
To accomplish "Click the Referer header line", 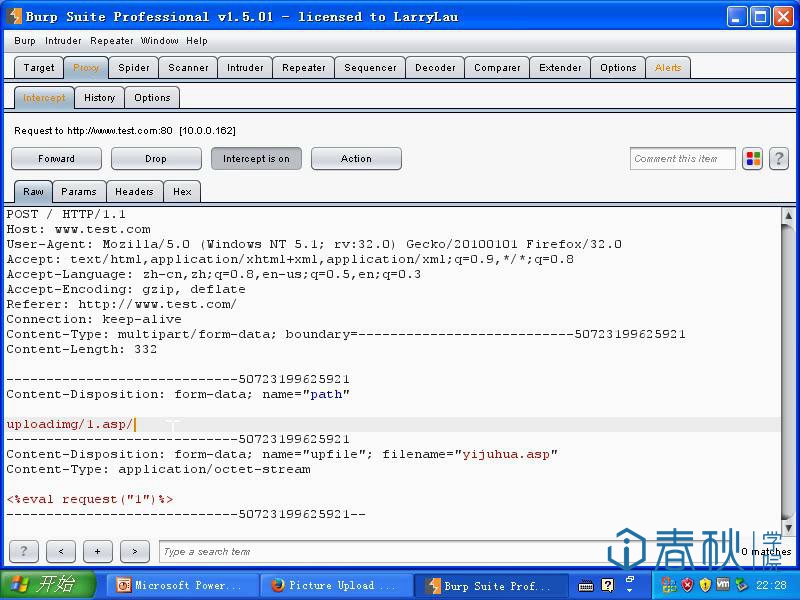I will pyautogui.click(x=121, y=304).
